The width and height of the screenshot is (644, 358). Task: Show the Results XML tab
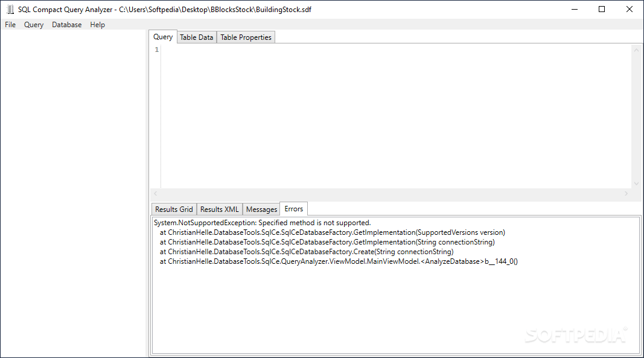219,209
